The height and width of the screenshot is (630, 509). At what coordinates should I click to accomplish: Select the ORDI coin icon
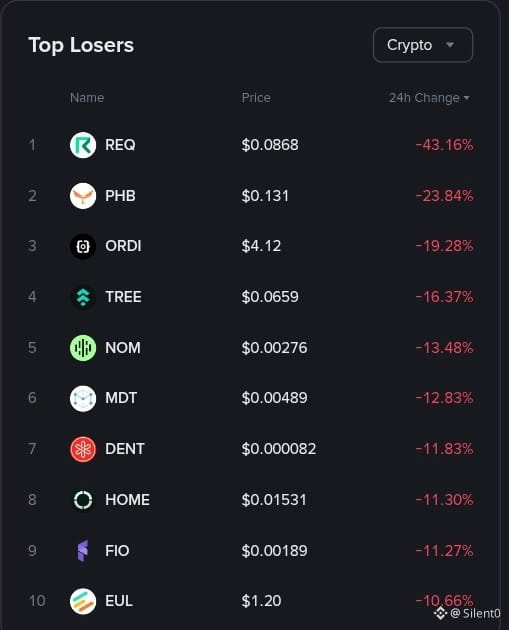coord(83,246)
